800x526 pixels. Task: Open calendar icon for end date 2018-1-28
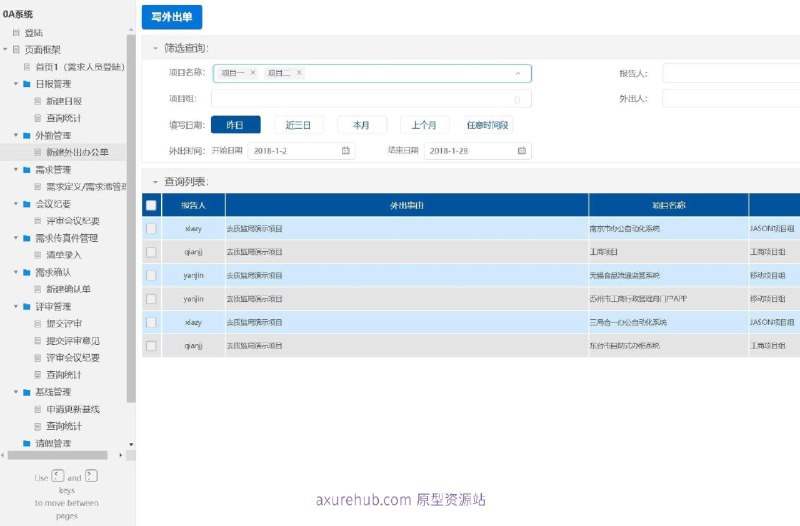pyautogui.click(x=521, y=151)
